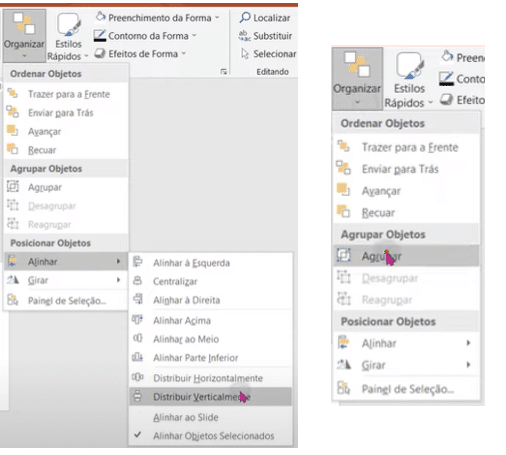This screenshot has height=455, width=506.
Task: Click the Selecionar cursor icon
Action: [245, 54]
